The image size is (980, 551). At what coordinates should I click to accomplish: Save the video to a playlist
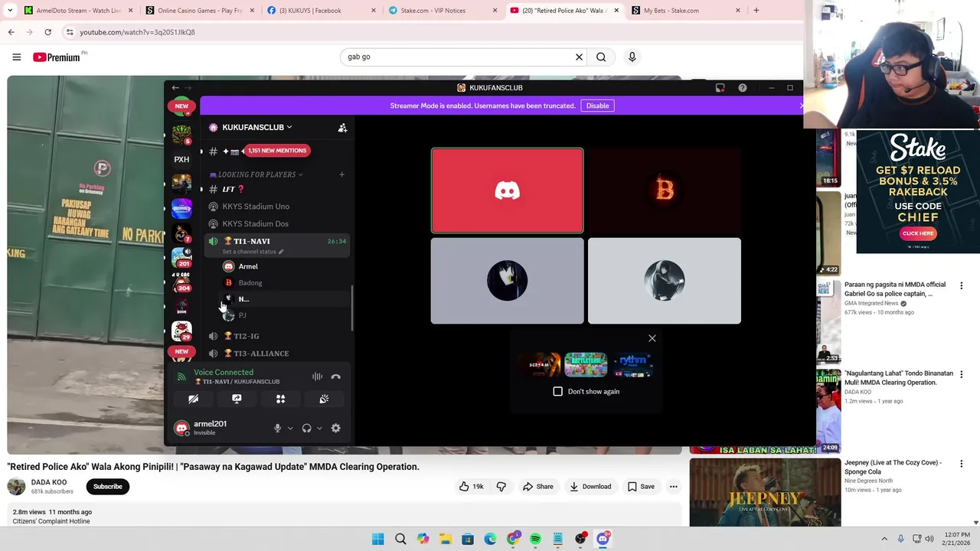pos(641,487)
